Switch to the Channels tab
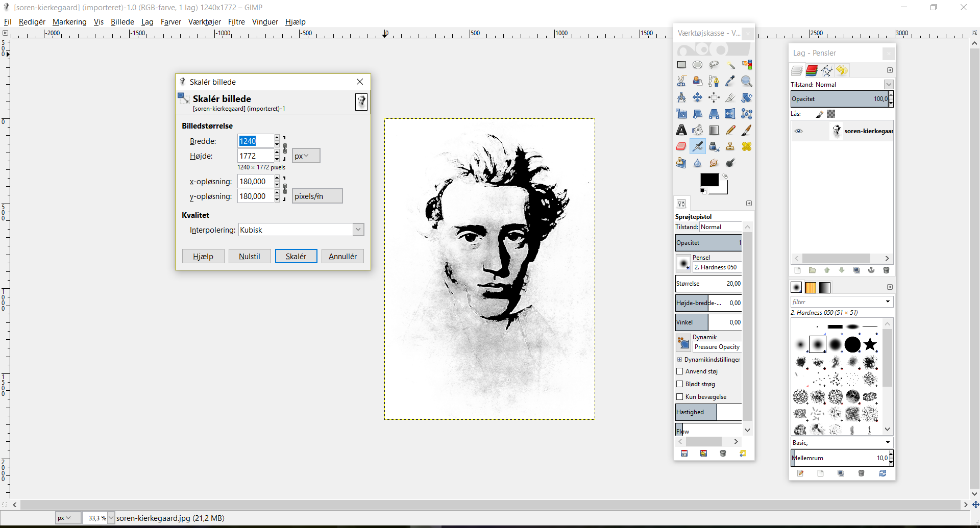Screen dimensions: 980x528 click(812, 70)
